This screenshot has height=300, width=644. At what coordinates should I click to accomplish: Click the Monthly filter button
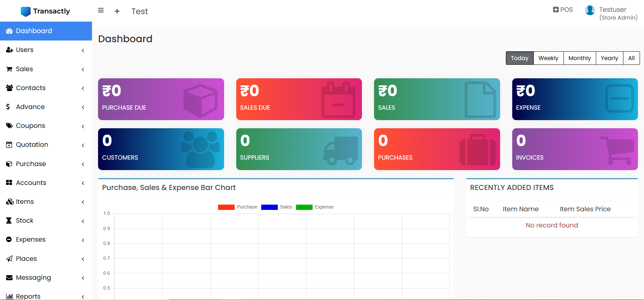pyautogui.click(x=579, y=58)
